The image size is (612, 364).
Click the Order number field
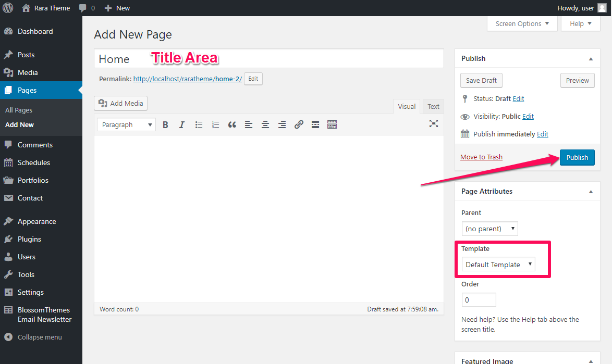[x=479, y=300]
